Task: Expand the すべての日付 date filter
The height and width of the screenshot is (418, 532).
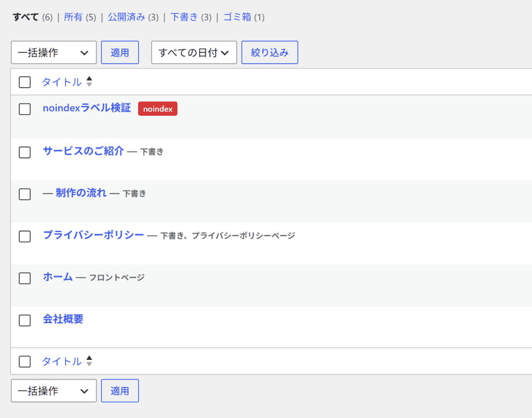Action: tap(194, 52)
